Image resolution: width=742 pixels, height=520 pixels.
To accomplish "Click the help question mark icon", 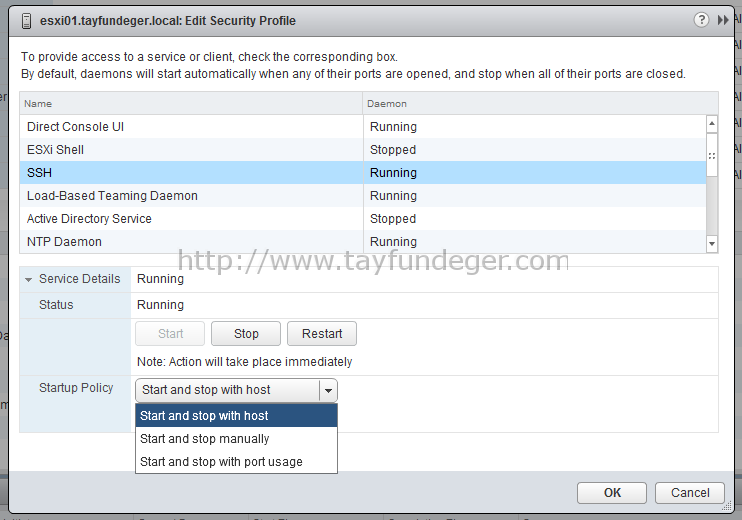I will pyautogui.click(x=701, y=20).
